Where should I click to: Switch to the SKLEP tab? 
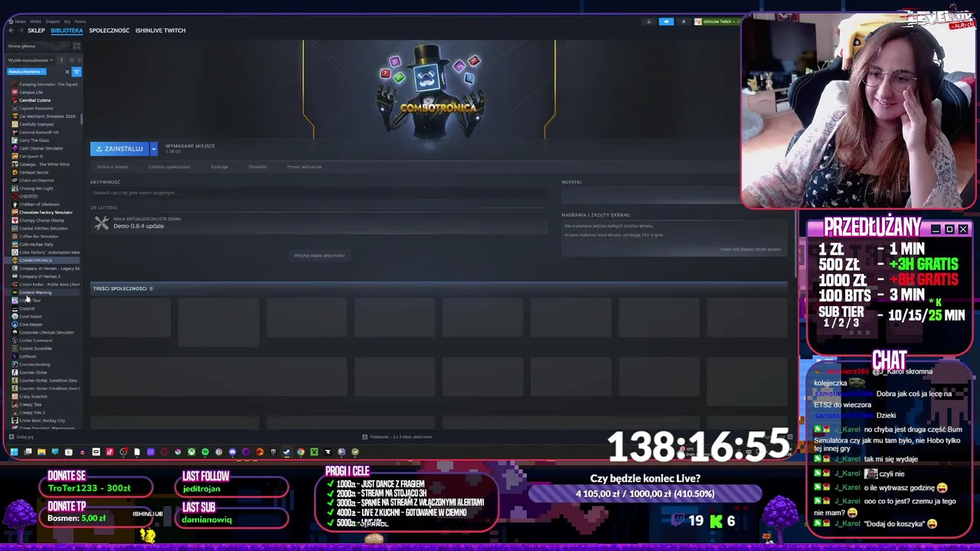[x=36, y=31]
